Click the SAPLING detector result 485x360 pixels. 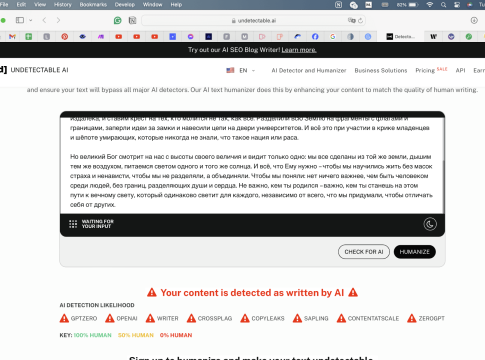(x=310, y=318)
